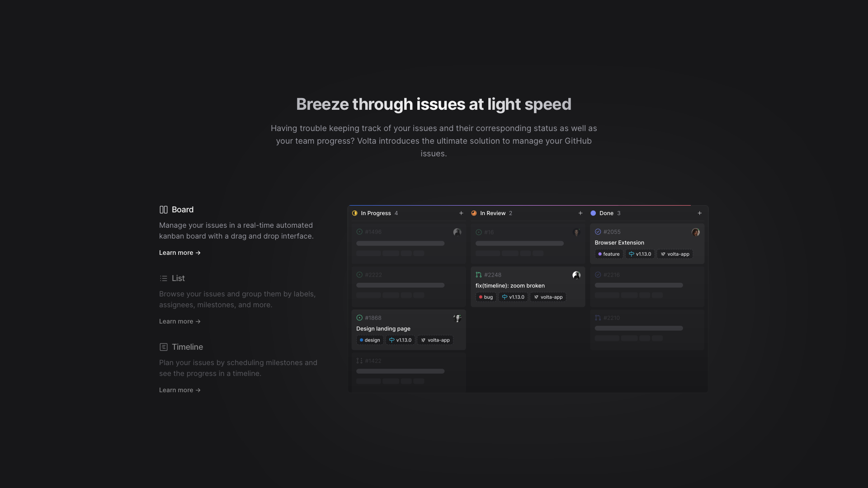
Task: Click the In Progress column title
Action: click(376, 213)
